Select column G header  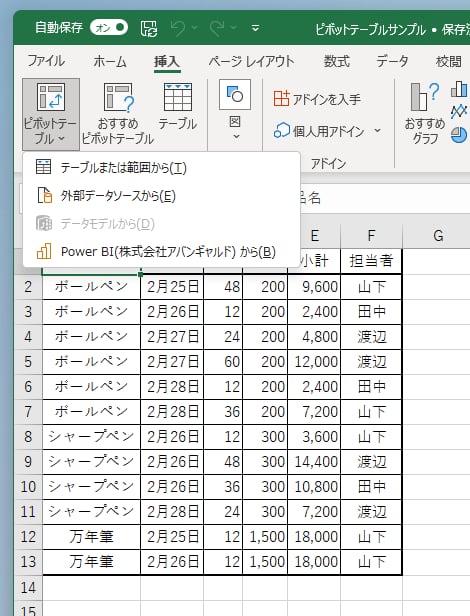point(438,236)
